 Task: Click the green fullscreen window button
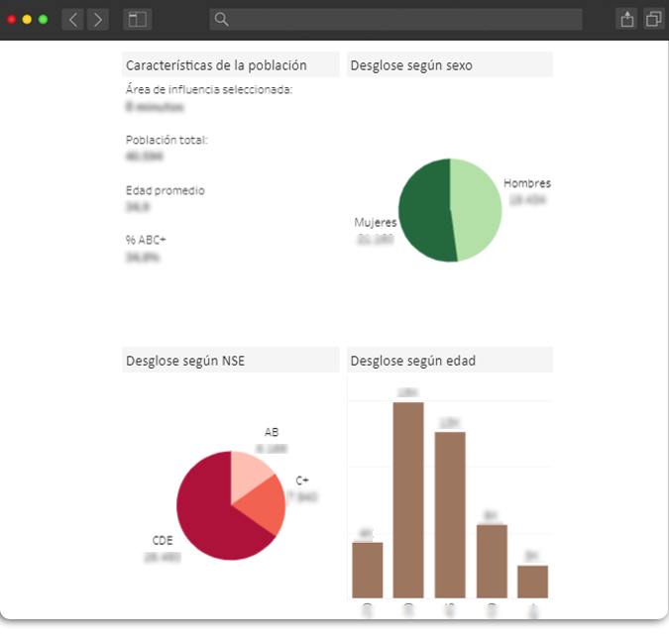tap(43, 19)
